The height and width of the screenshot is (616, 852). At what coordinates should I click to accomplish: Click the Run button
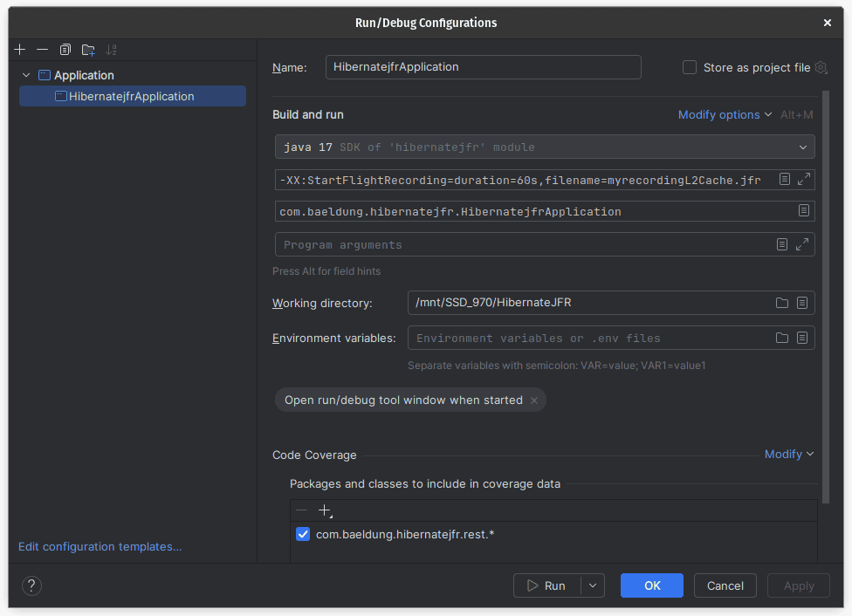[546, 585]
